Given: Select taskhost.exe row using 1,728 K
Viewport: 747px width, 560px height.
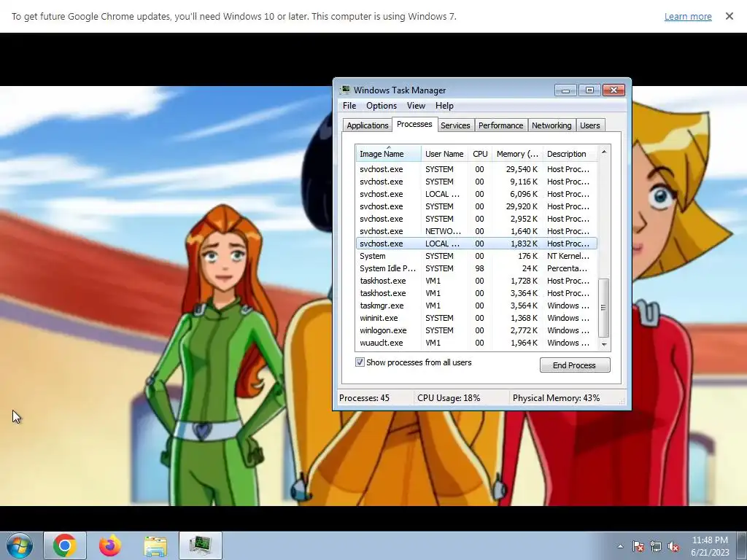Looking at the screenshot, I should coord(476,281).
